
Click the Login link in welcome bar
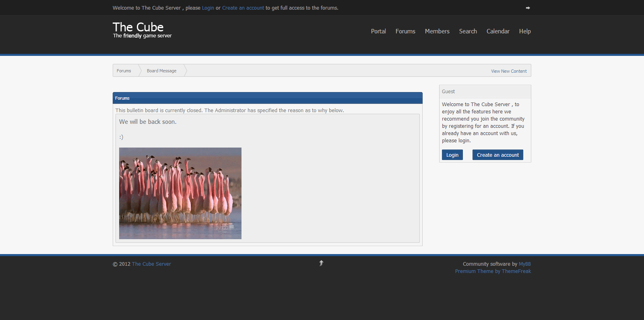pos(208,8)
